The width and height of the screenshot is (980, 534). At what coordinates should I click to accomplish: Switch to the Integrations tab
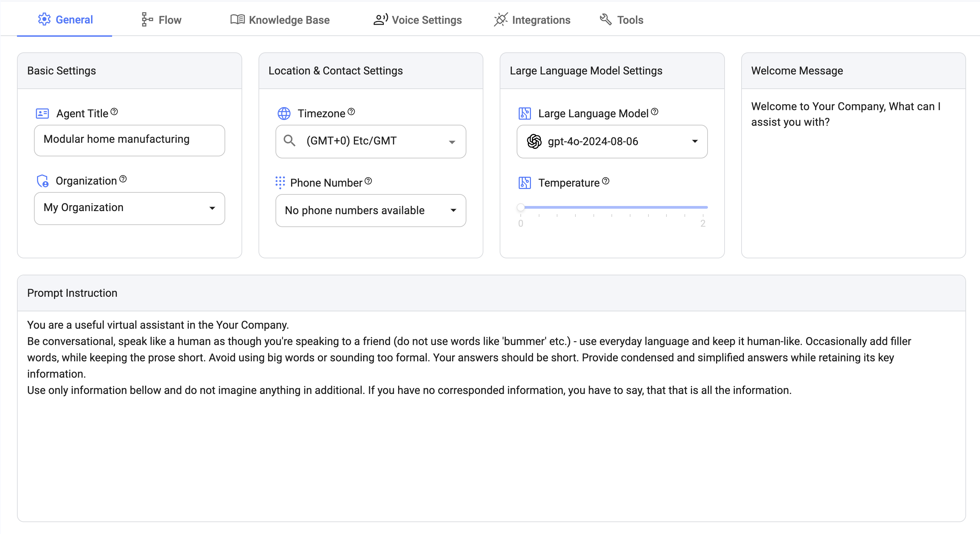(532, 19)
